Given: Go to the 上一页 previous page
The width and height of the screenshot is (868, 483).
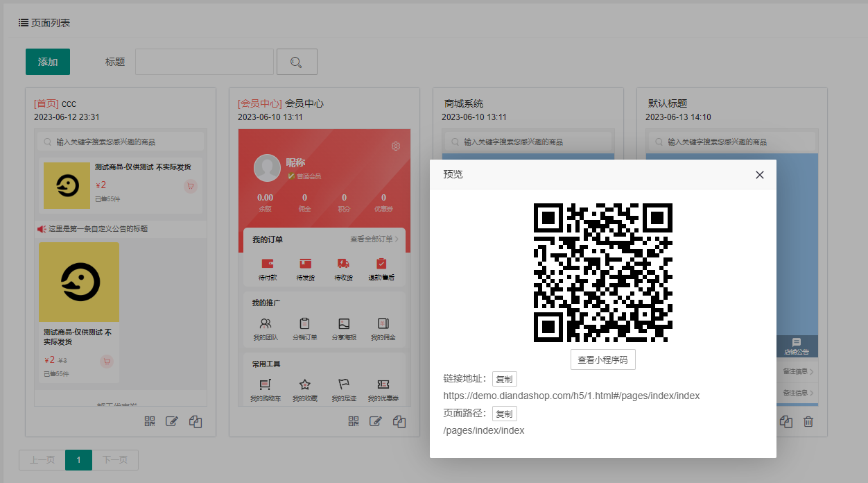Looking at the screenshot, I should 42,460.
